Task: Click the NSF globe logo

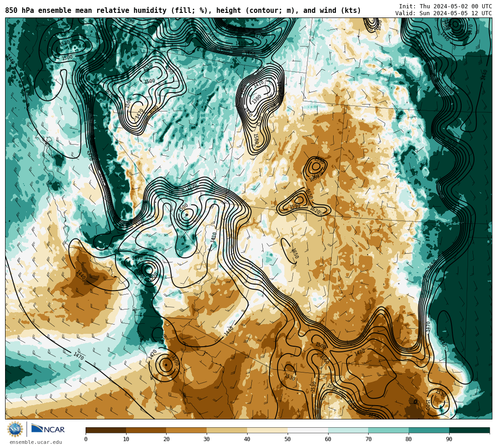Action: point(15,429)
